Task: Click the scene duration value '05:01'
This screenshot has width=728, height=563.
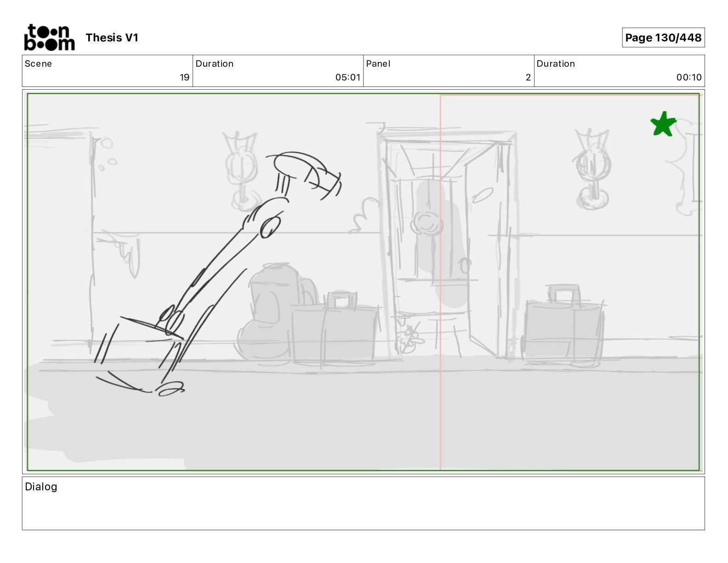Action: point(348,77)
